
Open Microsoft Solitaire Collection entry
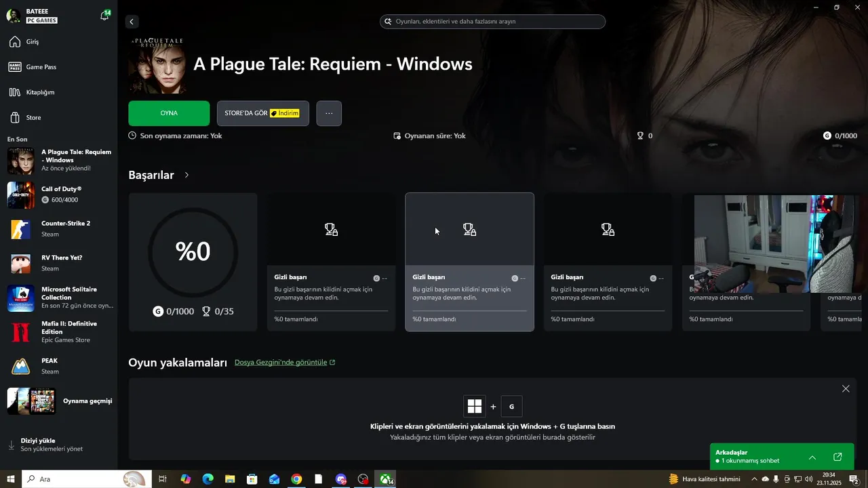pyautogui.click(x=59, y=298)
